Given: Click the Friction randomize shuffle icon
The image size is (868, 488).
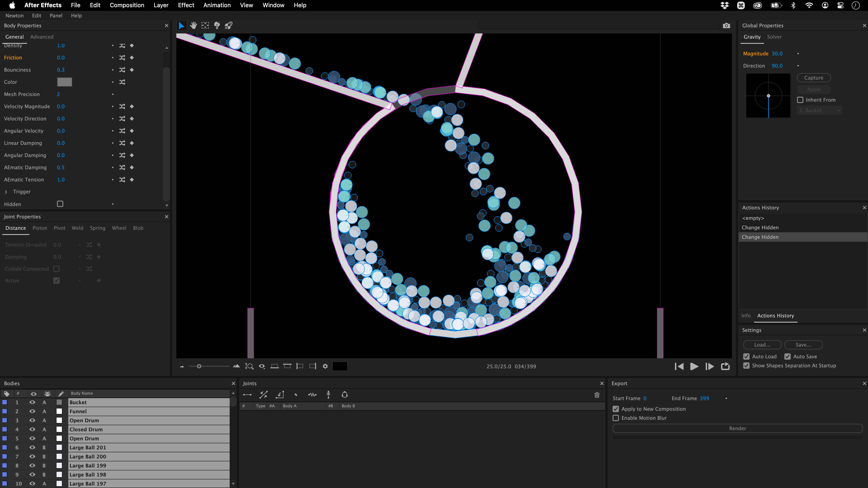Looking at the screenshot, I should click(x=122, y=58).
